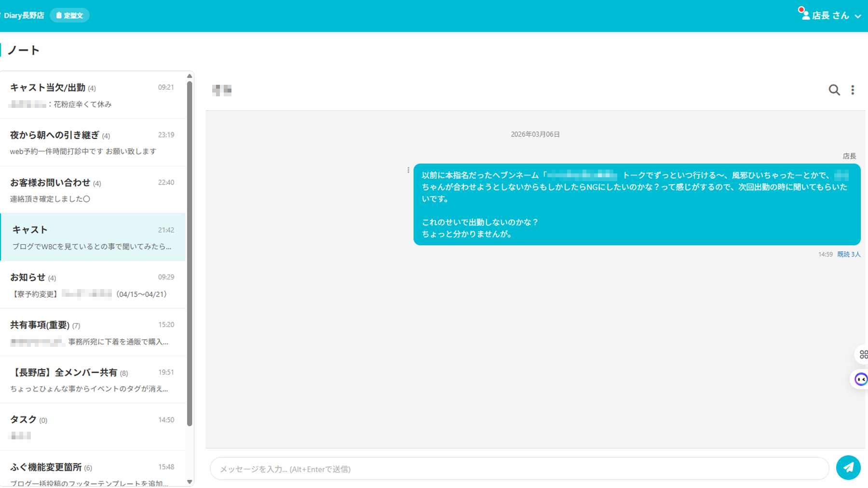Open the apps grid panel on the right
The image size is (868, 488).
pyautogui.click(x=863, y=355)
